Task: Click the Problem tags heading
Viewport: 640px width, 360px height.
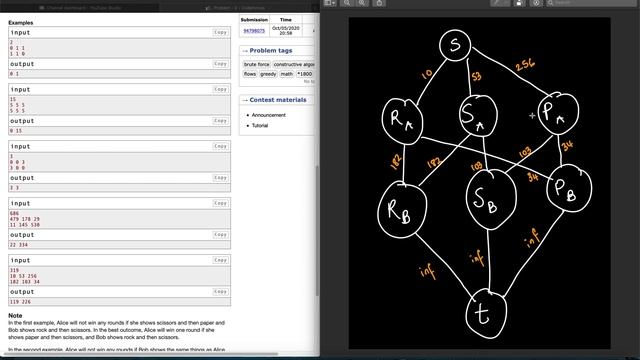Action: [x=271, y=51]
